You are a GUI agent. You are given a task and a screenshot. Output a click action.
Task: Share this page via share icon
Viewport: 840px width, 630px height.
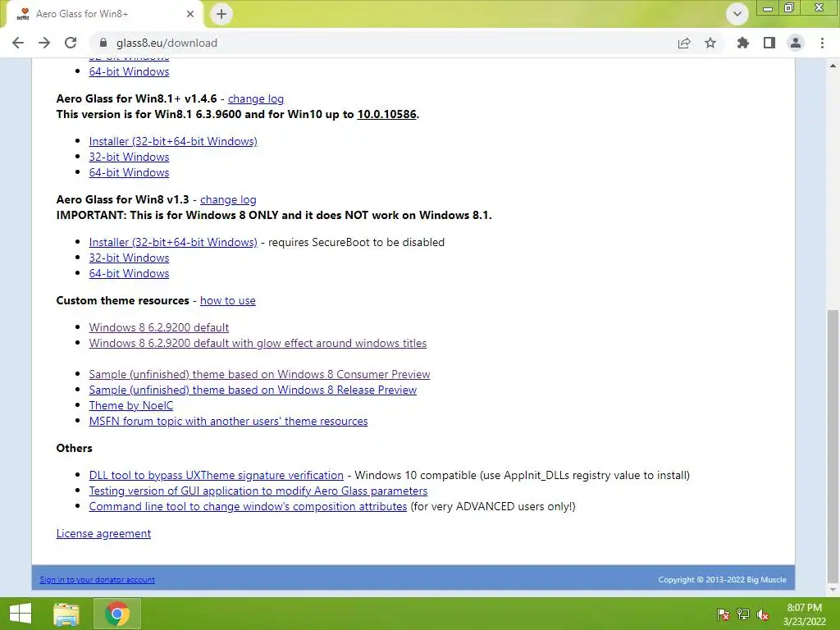(x=684, y=43)
